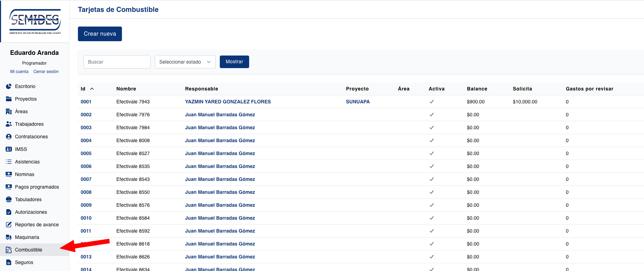
Task: Open the Seleccionar estado dropdown
Action: [185, 62]
